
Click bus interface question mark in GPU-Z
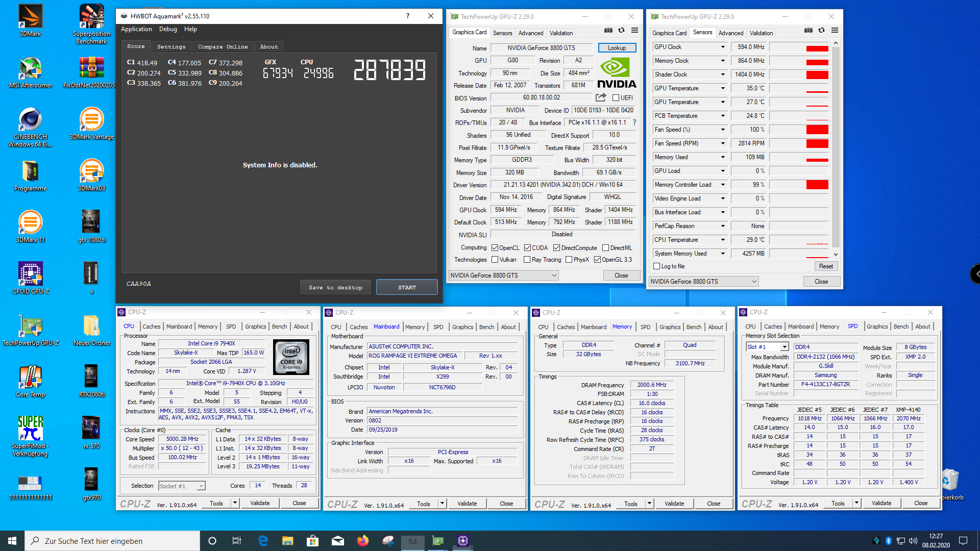point(634,122)
